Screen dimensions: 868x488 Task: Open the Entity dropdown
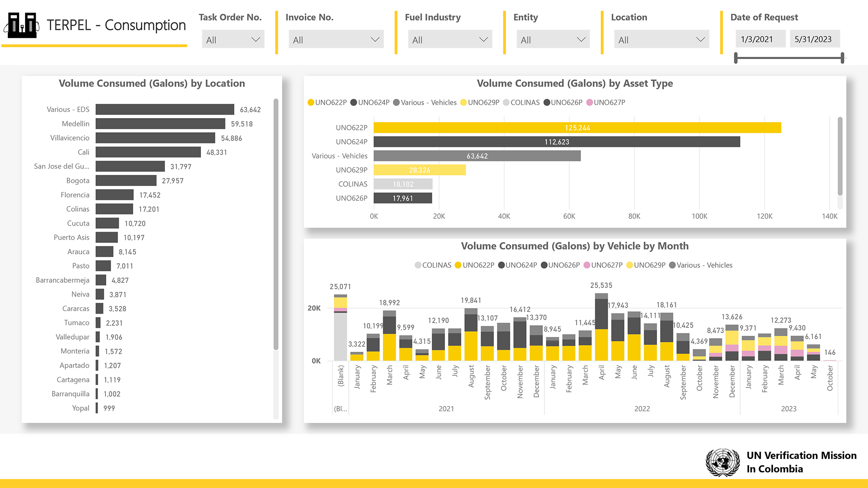click(x=553, y=39)
